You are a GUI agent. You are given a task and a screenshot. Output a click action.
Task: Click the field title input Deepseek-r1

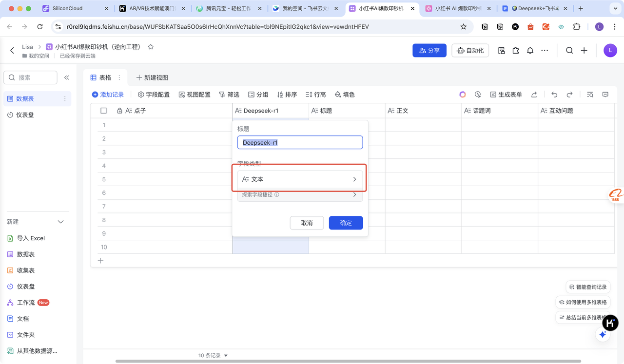pyautogui.click(x=300, y=142)
